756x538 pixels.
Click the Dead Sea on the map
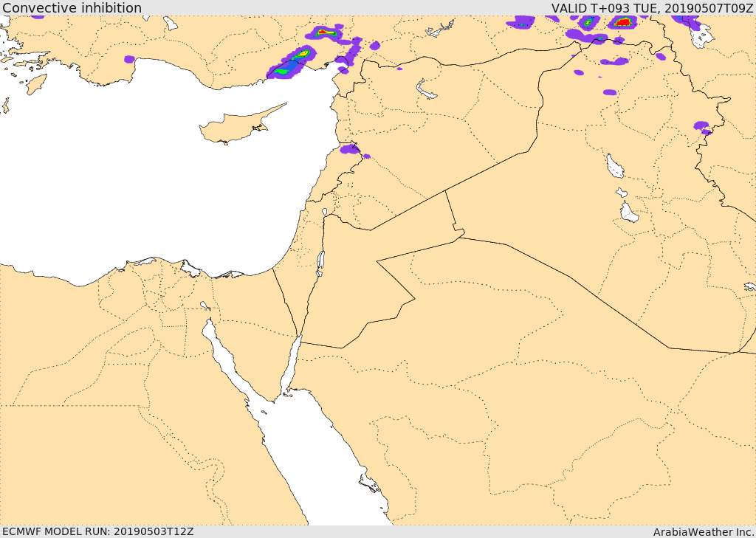coord(320,263)
